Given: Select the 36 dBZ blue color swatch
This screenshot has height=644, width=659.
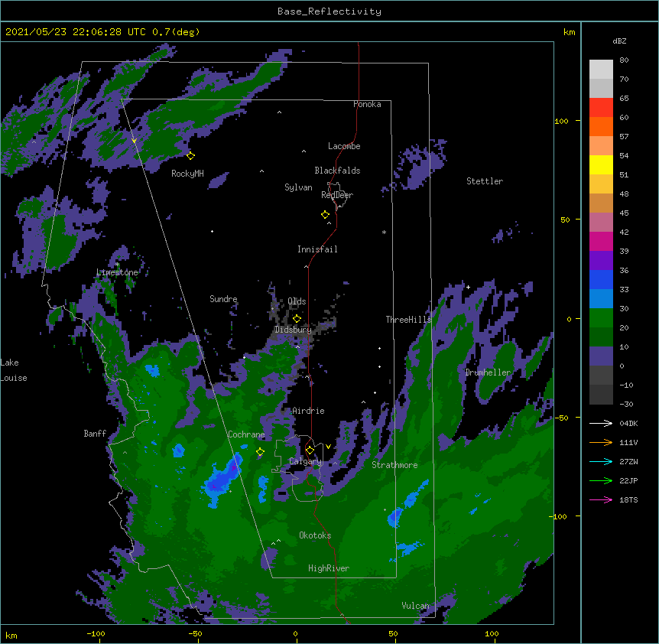Looking at the screenshot, I should (601, 279).
